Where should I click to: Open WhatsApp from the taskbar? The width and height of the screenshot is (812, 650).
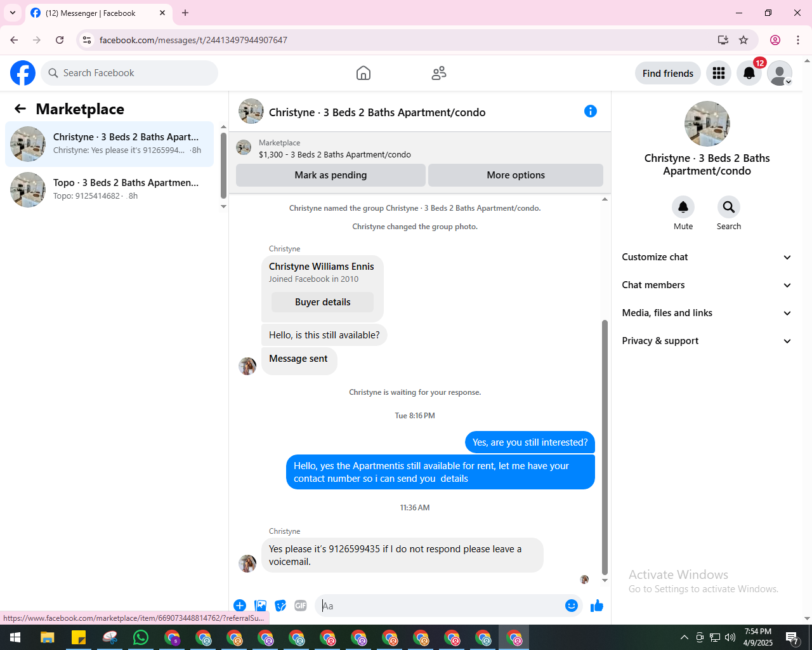(x=141, y=637)
